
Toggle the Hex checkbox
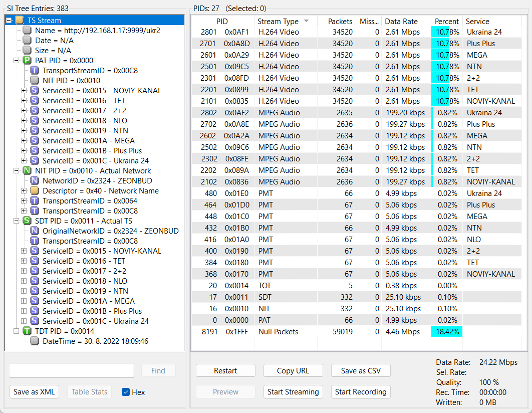tap(126, 392)
